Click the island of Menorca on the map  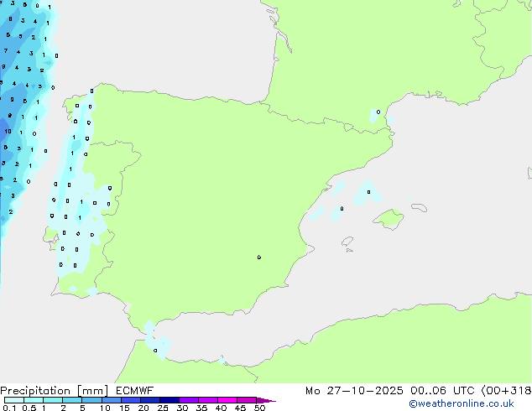[x=419, y=207]
